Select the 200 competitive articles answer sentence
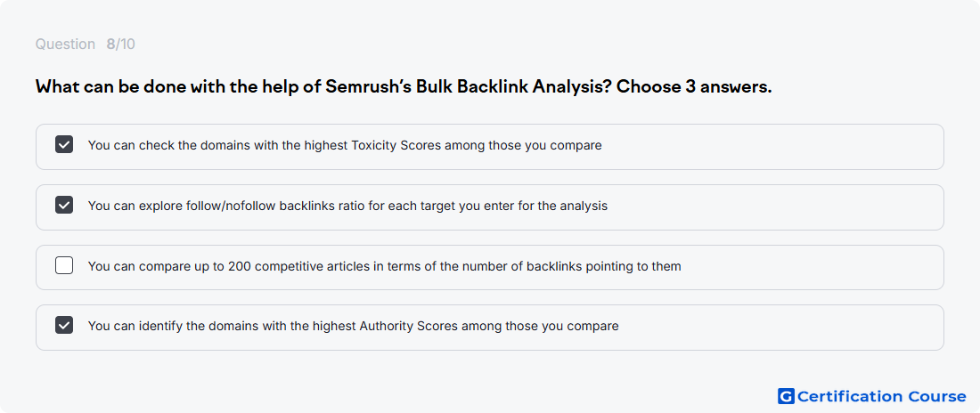 click(384, 266)
